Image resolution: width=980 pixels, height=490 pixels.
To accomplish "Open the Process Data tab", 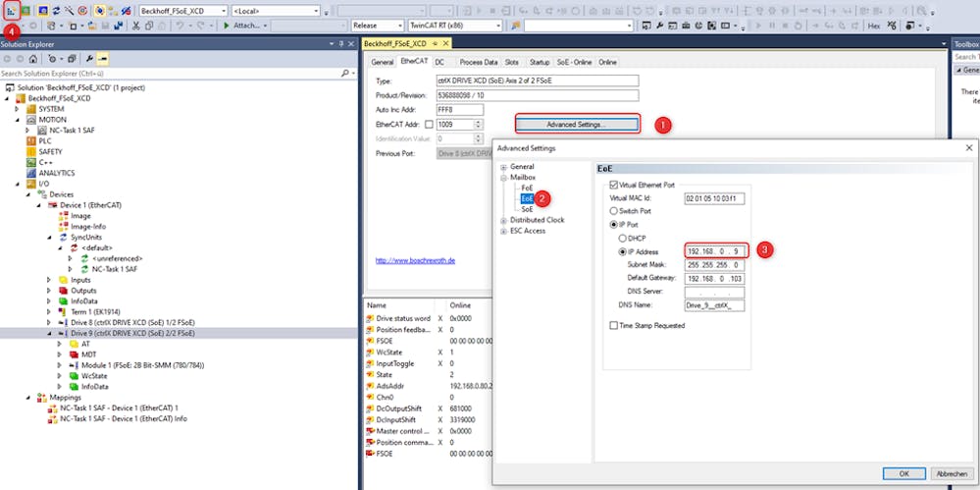I will point(479,62).
